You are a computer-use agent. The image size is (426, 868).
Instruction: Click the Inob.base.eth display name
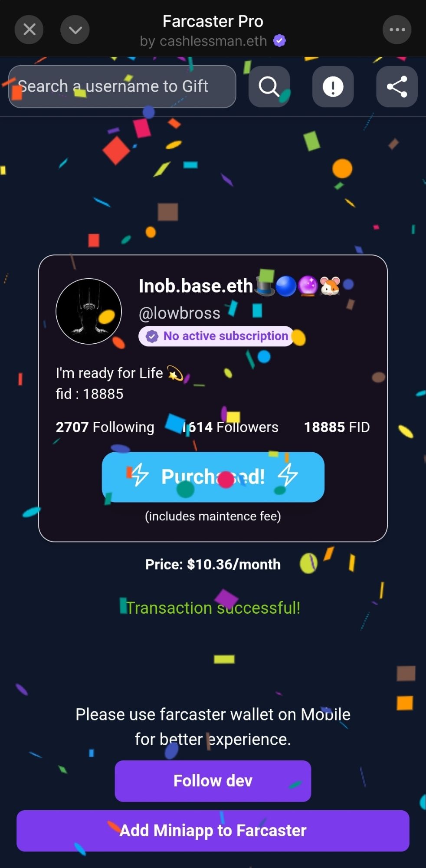click(196, 286)
